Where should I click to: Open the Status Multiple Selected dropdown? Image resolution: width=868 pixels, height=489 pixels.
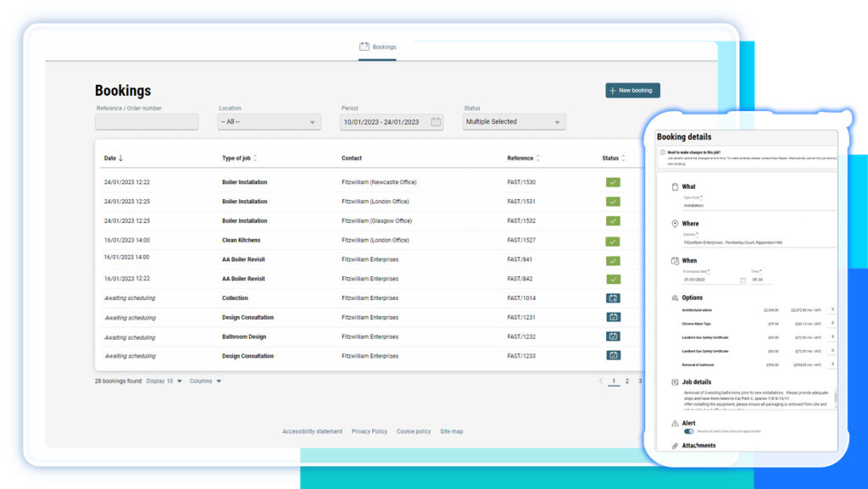[x=513, y=121]
